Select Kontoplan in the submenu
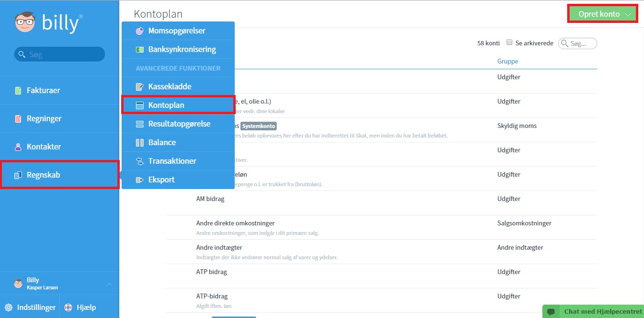 coord(178,106)
